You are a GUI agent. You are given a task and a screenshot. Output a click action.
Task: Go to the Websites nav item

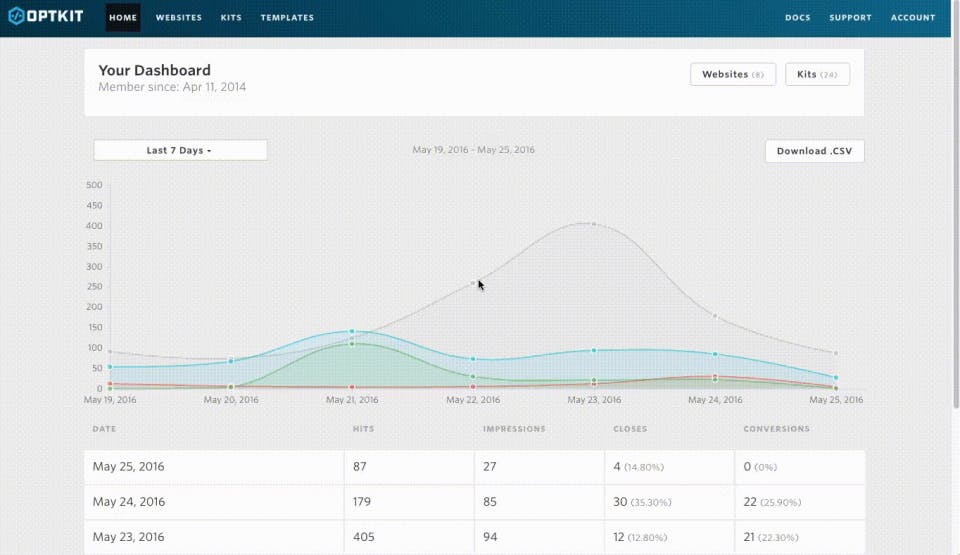179,18
